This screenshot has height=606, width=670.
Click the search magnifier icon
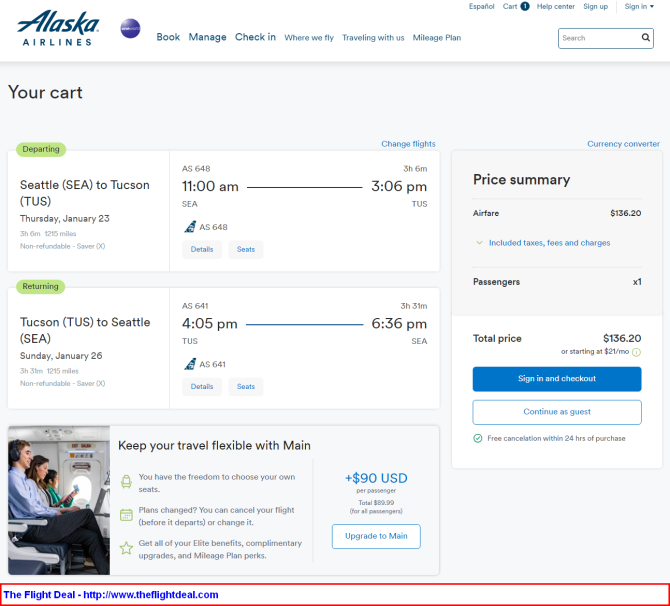point(646,38)
